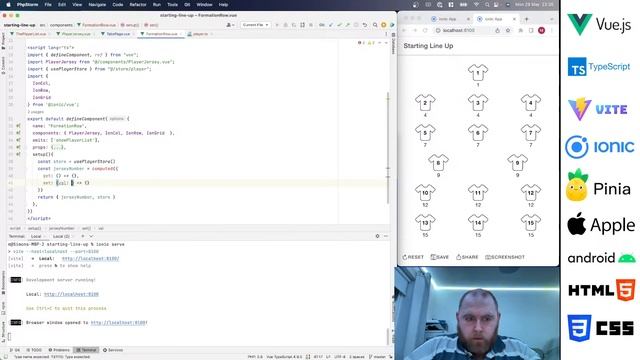
Task: Tap jersey number 4 in the lineup
Action: (531, 103)
